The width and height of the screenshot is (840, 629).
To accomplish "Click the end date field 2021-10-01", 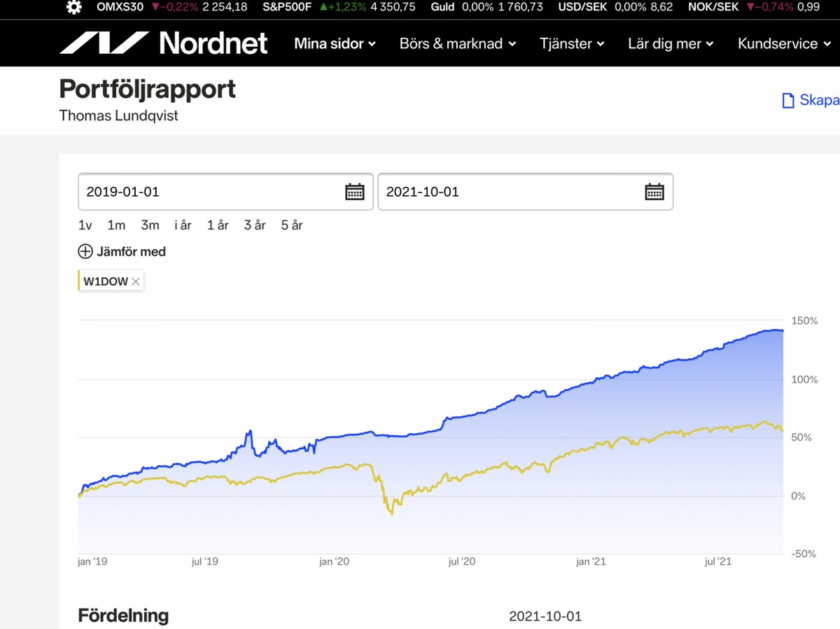I will pyautogui.click(x=526, y=192).
